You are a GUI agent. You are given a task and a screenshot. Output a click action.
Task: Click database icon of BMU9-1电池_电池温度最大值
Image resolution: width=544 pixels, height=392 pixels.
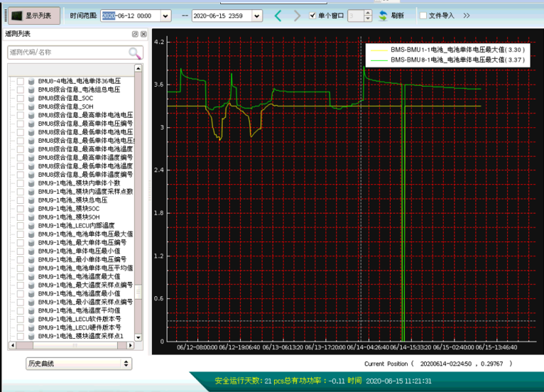[31, 276]
